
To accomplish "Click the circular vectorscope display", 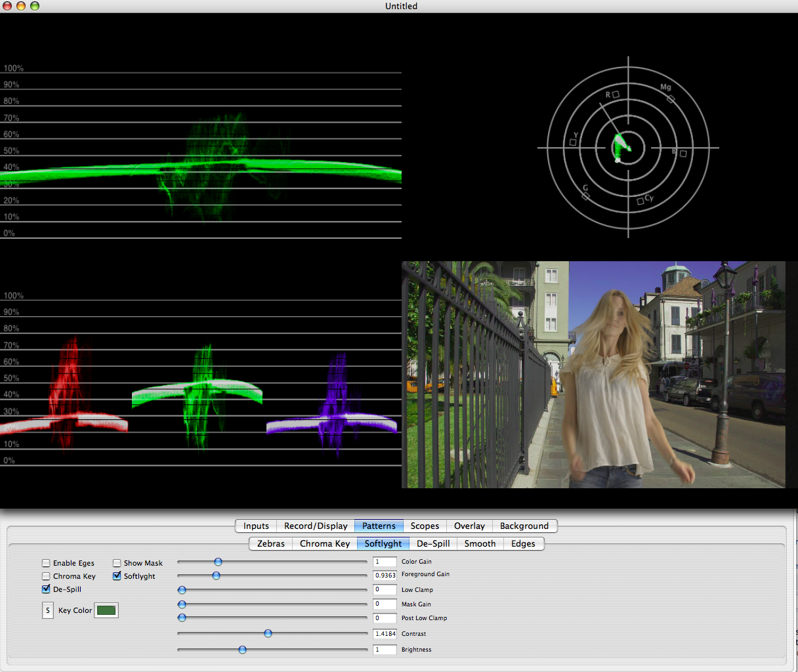I will (628, 148).
